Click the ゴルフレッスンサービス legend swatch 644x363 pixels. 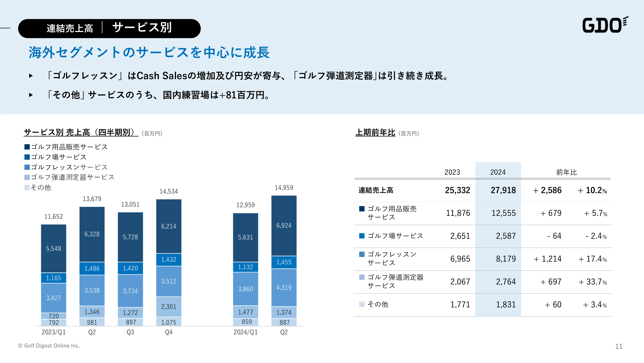pyautogui.click(x=27, y=167)
